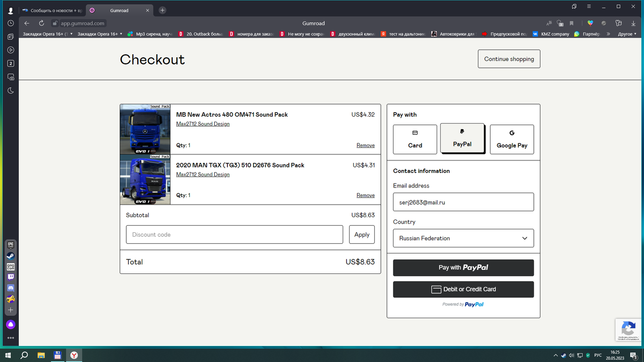Open Max2712 Sound Design link under MB Actros
644x362 pixels.
point(203,124)
